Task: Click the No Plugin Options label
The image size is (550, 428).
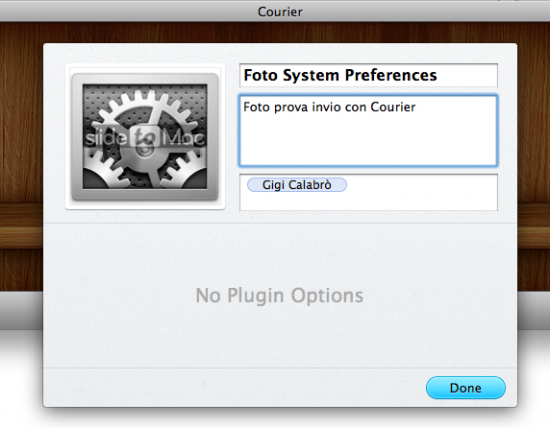Action: [279, 295]
